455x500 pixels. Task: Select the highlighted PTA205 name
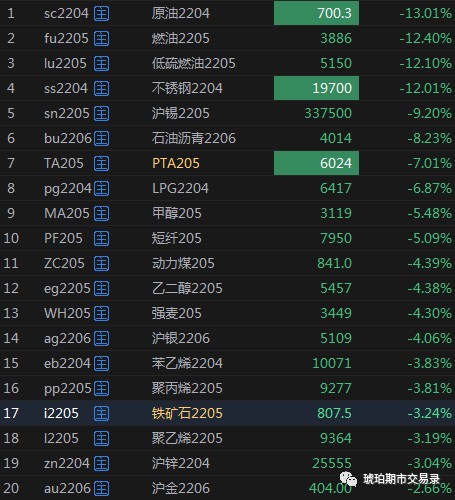(x=176, y=163)
